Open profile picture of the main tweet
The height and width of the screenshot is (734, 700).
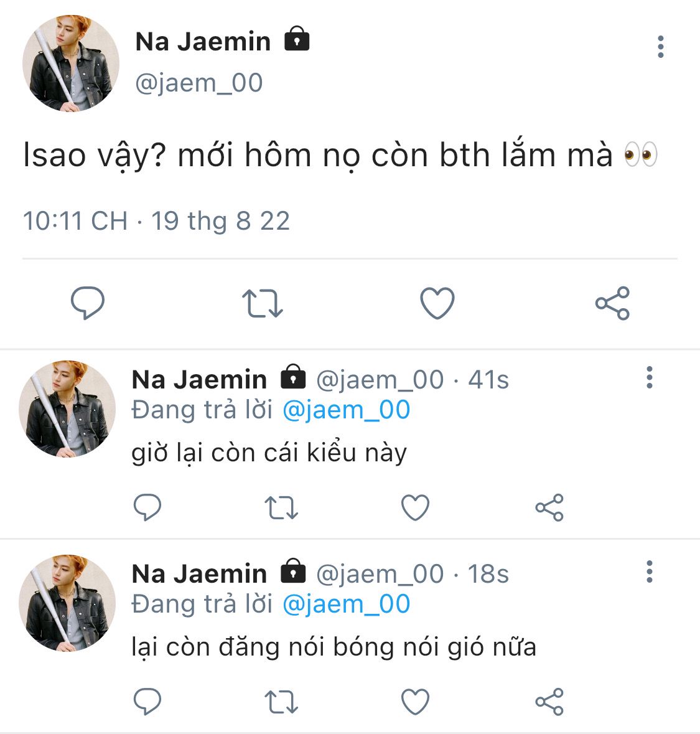[70, 64]
